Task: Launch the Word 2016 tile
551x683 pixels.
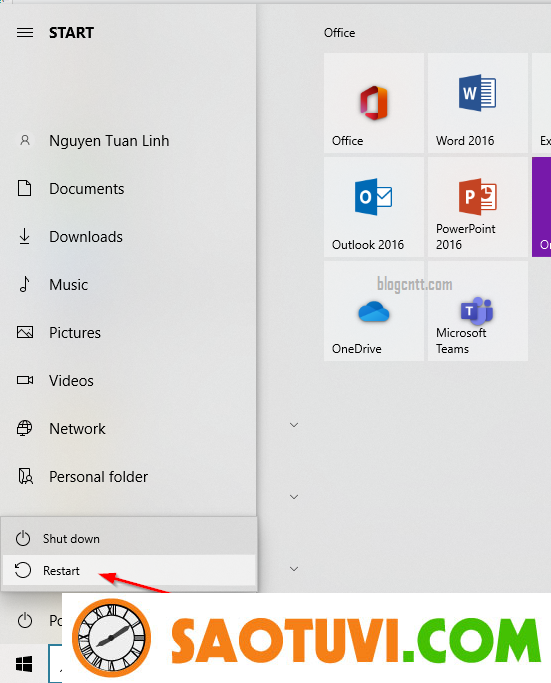Action: click(x=478, y=103)
